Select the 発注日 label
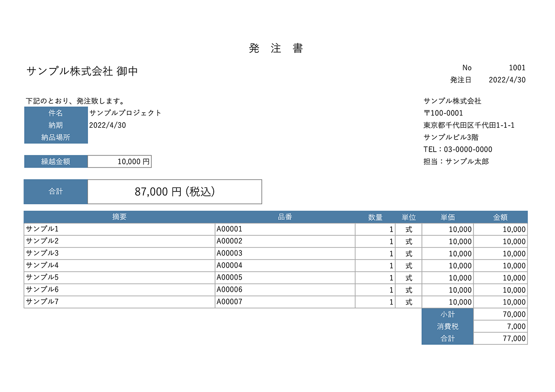Viewport: 555px width, 392px height. pyautogui.click(x=460, y=80)
